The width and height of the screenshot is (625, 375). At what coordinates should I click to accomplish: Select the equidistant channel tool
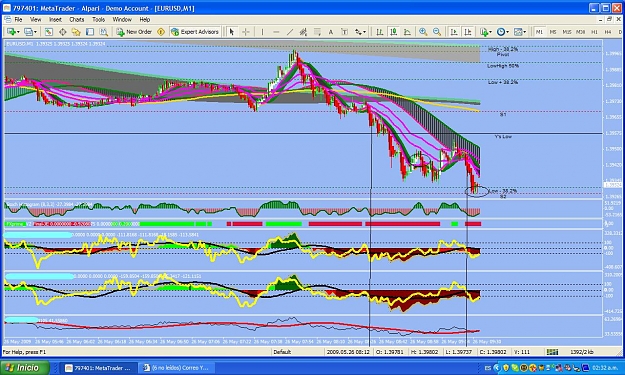pyautogui.click(x=303, y=32)
